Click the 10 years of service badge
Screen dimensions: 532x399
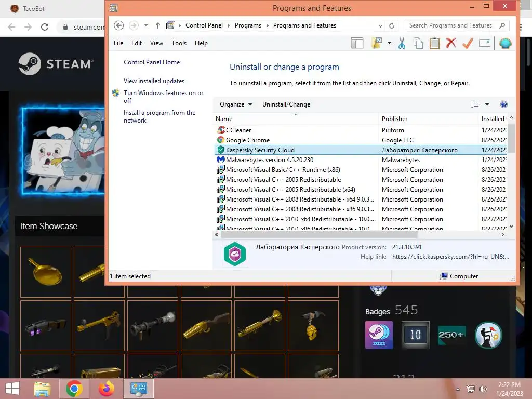pyautogui.click(x=415, y=335)
